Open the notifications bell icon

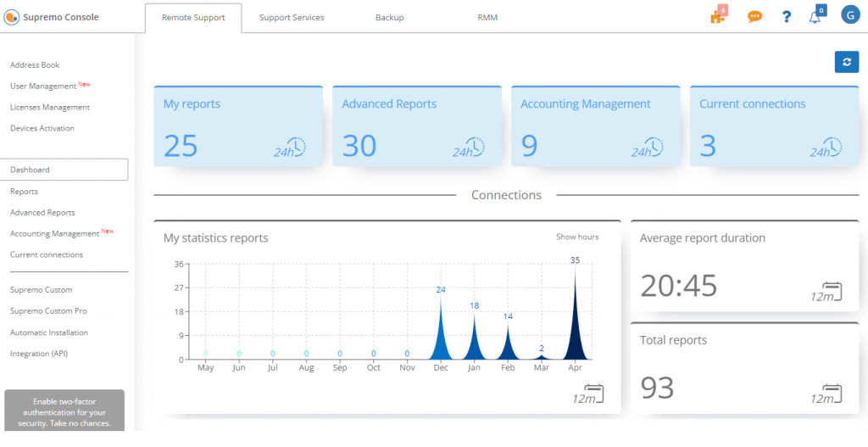pos(815,17)
